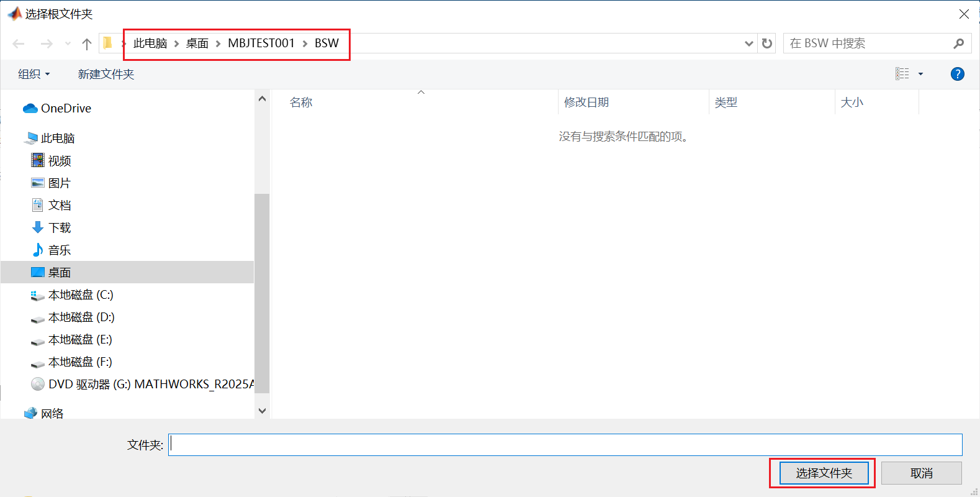Change view with the view layout icon
This screenshot has height=497, width=980.
(x=902, y=74)
